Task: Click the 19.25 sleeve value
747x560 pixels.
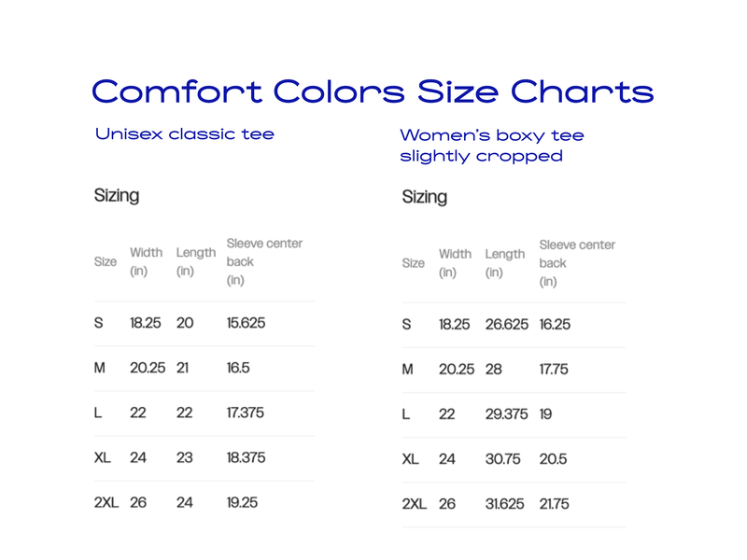Action: point(242,502)
